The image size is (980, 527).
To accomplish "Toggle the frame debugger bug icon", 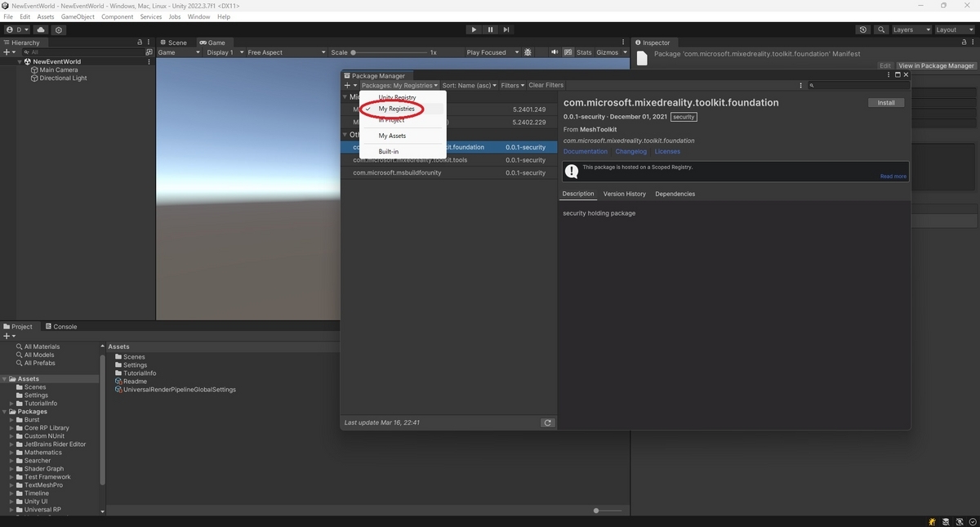I will [x=528, y=52].
